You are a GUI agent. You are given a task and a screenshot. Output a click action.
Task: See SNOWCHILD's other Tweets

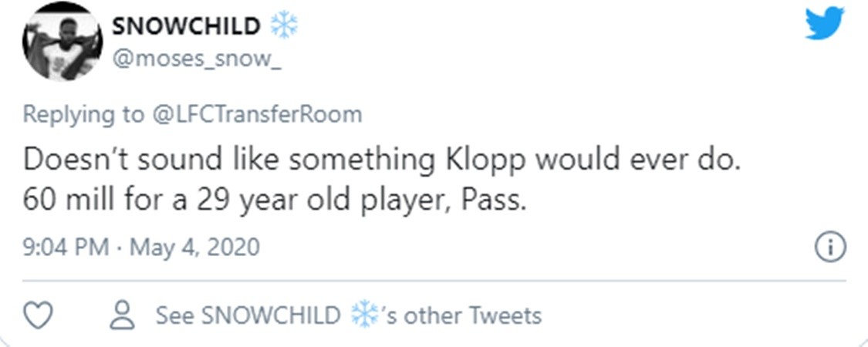[349, 315]
